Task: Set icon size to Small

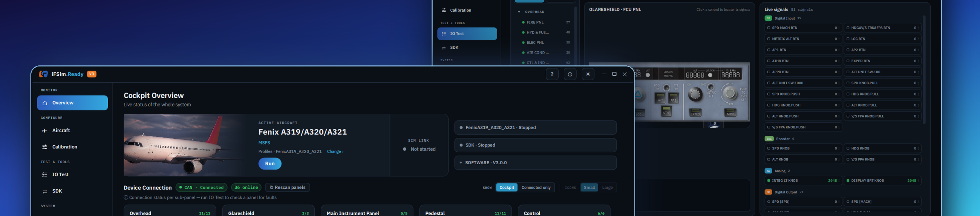Action: tap(589, 187)
